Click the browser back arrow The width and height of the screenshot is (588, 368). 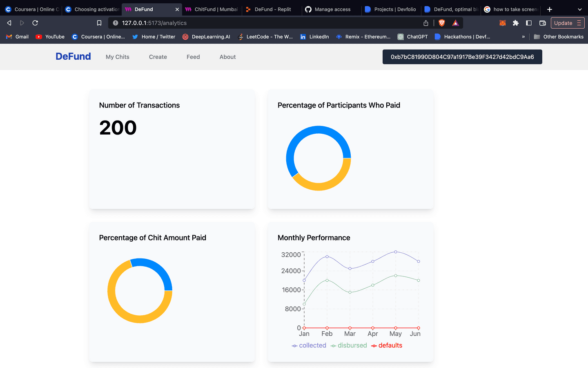[9, 23]
